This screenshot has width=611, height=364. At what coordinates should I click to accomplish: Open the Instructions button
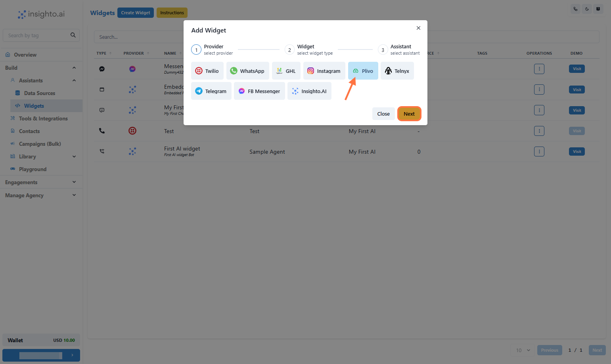coord(172,13)
